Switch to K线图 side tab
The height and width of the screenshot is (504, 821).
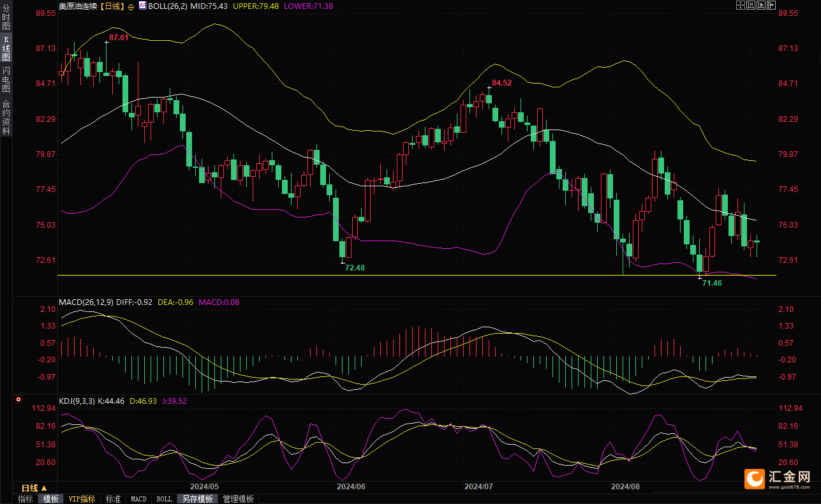pos(6,48)
